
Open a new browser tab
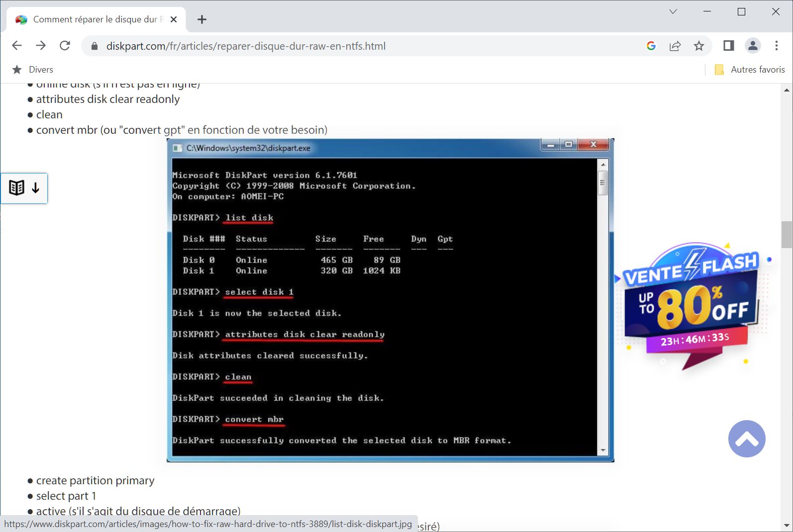[201, 19]
